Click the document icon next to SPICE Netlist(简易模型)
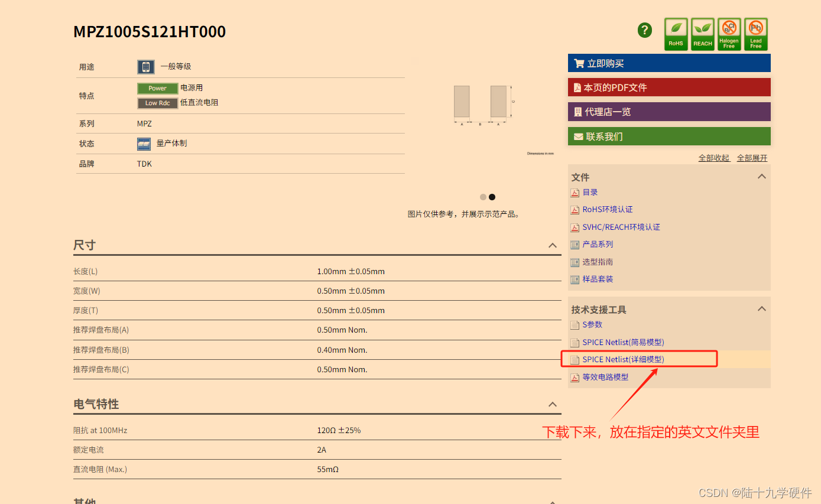821x504 pixels. click(x=575, y=343)
